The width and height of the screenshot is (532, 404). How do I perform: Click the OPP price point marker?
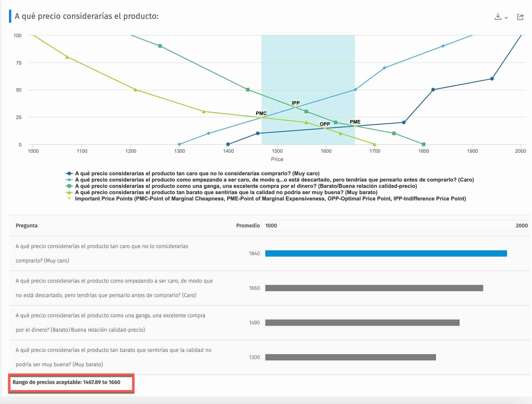click(325, 128)
